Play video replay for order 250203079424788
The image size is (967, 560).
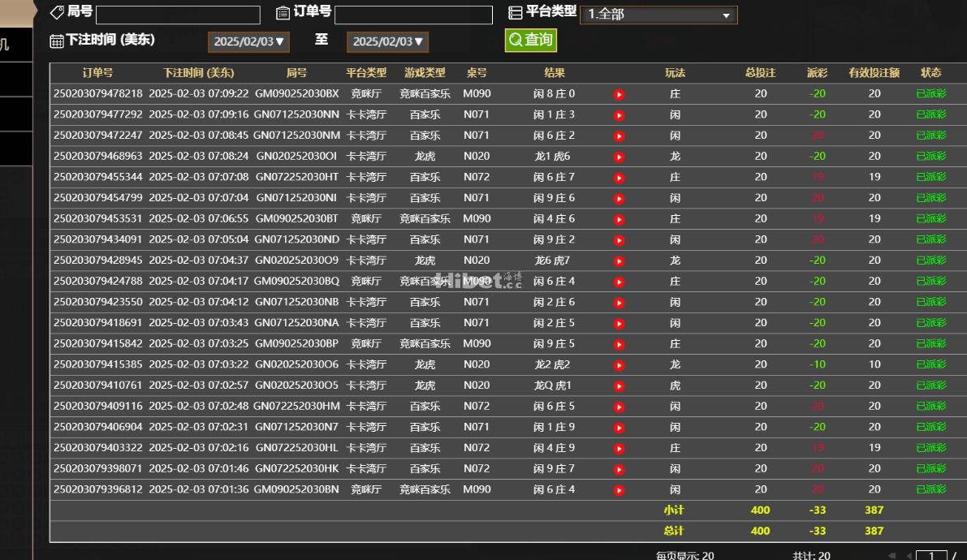point(619,282)
